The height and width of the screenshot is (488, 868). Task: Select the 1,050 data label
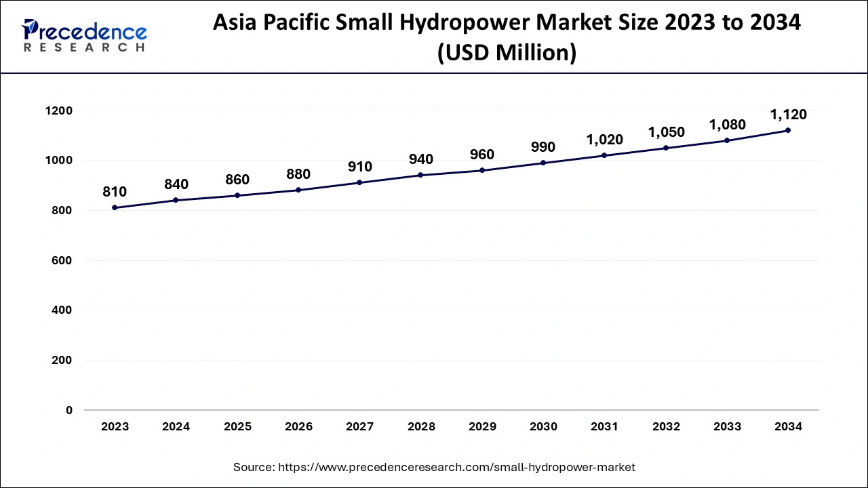tap(666, 132)
